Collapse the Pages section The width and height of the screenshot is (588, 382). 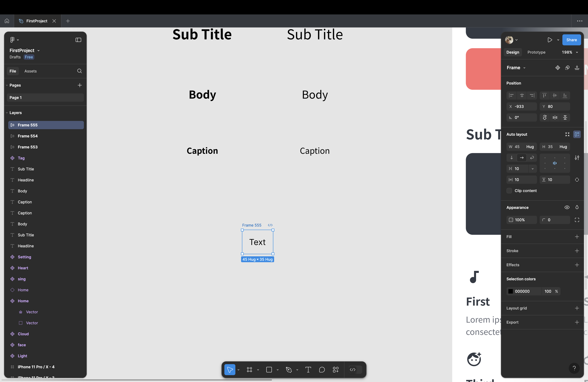7,85
